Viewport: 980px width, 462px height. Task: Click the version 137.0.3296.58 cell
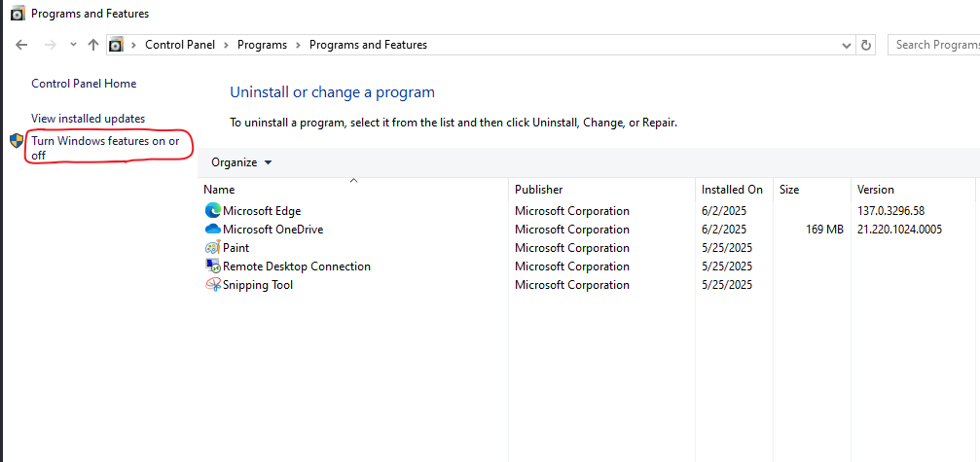point(890,211)
